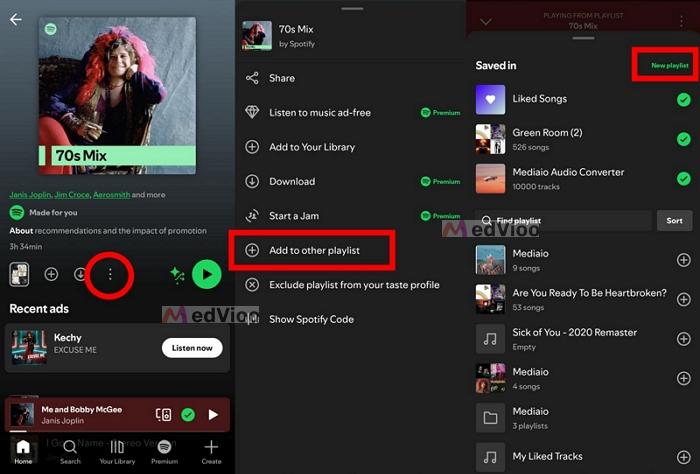Open the three-dot more options menu

point(110,274)
